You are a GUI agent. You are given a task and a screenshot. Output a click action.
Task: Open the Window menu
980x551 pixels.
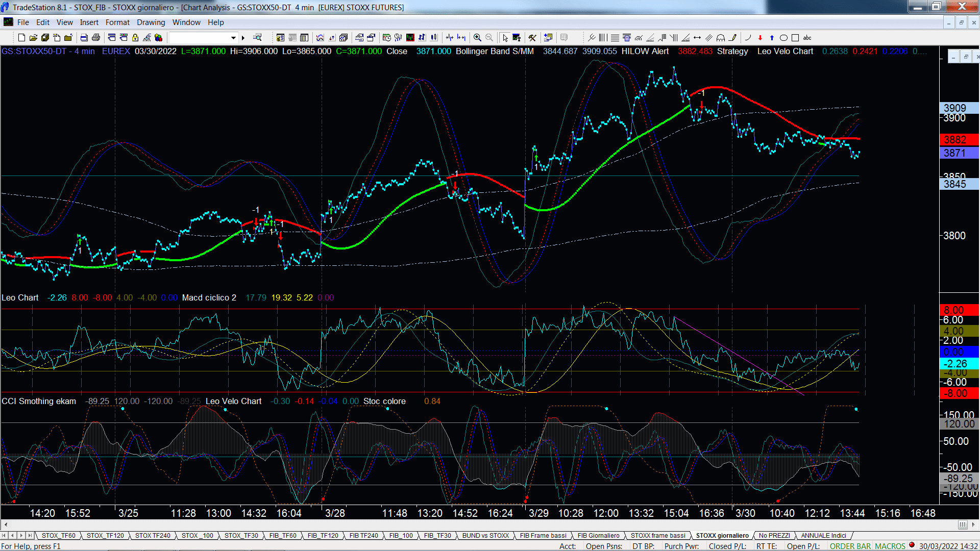[x=186, y=22]
